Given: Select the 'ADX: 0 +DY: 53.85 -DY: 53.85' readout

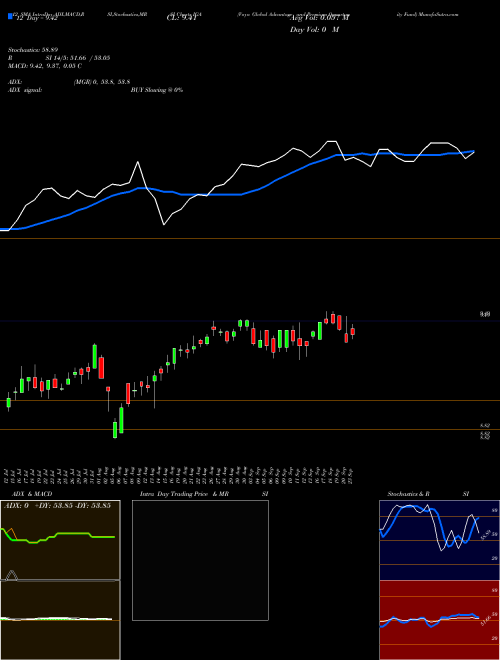Looking at the screenshot, I should pos(58,506).
